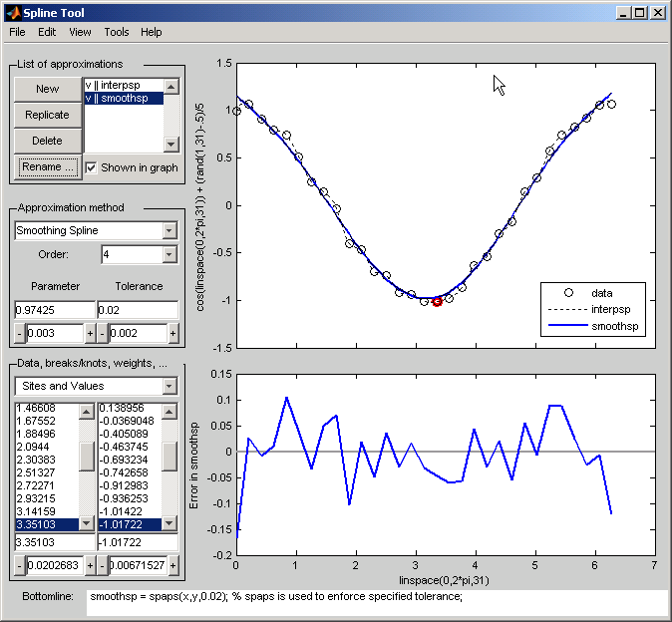Expand the 'Sites and Values' dropdown
672x622 pixels.
(x=168, y=386)
